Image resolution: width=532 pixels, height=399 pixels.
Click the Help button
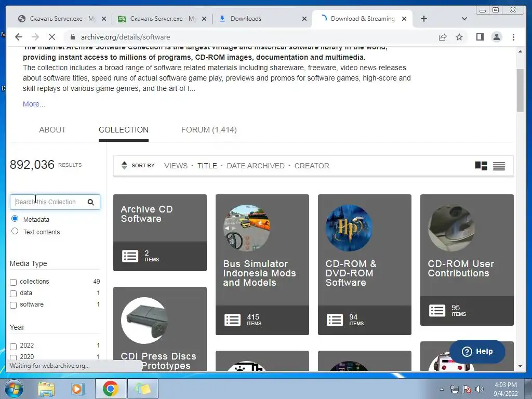(x=477, y=352)
